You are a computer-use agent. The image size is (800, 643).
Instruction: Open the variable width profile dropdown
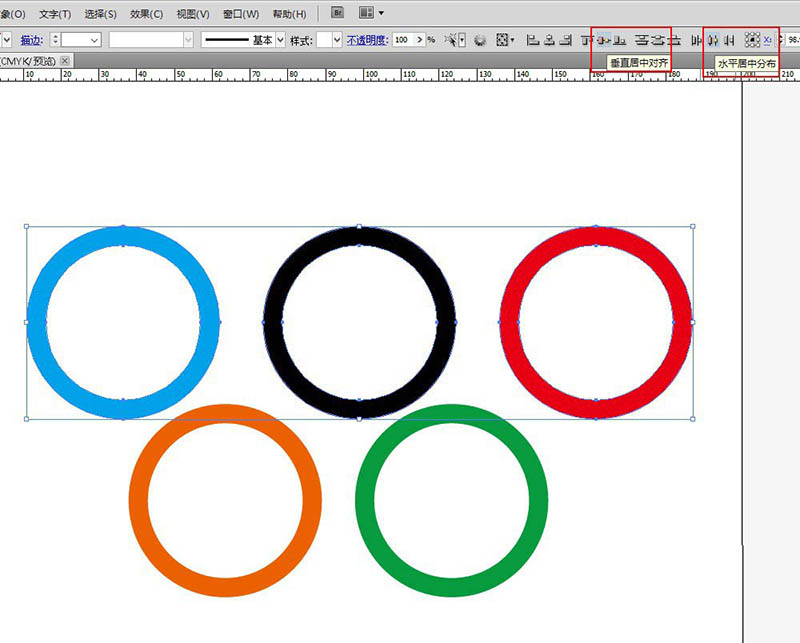pyautogui.click(x=188, y=40)
